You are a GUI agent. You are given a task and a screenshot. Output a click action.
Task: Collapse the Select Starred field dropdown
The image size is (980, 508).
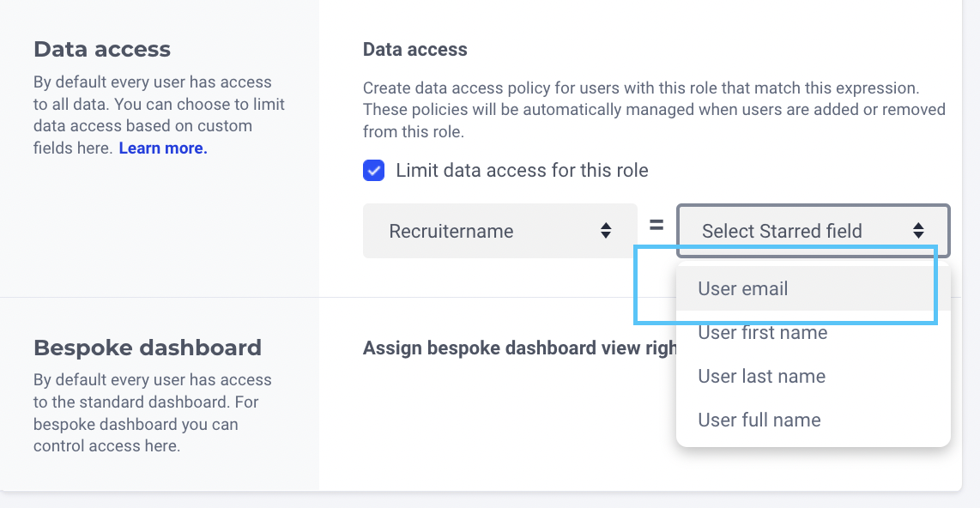[x=813, y=231]
